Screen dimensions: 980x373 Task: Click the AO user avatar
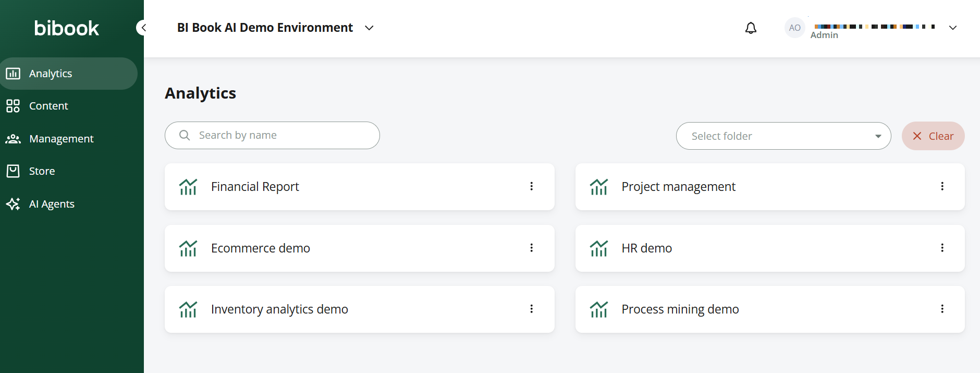794,28
